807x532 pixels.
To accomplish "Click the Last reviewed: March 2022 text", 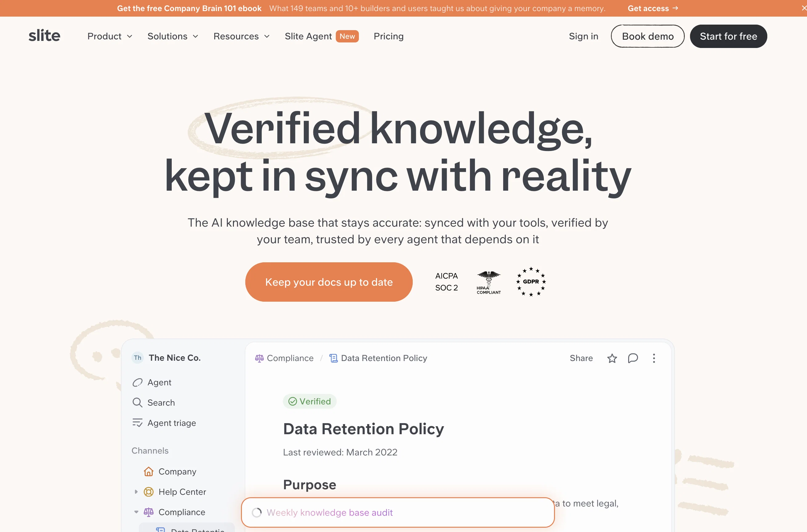I will [x=340, y=452].
